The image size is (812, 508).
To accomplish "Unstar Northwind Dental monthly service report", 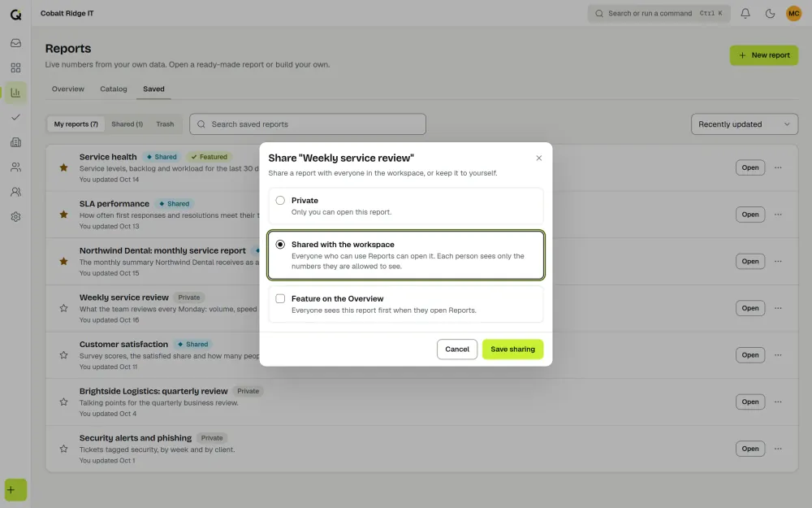I will [x=63, y=261].
